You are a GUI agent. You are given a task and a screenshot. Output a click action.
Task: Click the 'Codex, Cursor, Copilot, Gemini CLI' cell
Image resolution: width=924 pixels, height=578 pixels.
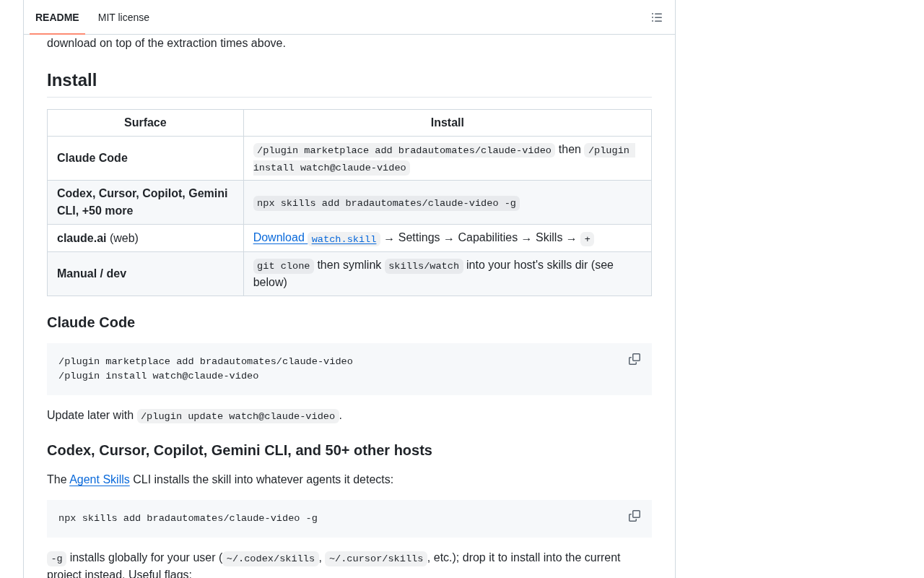click(x=145, y=202)
